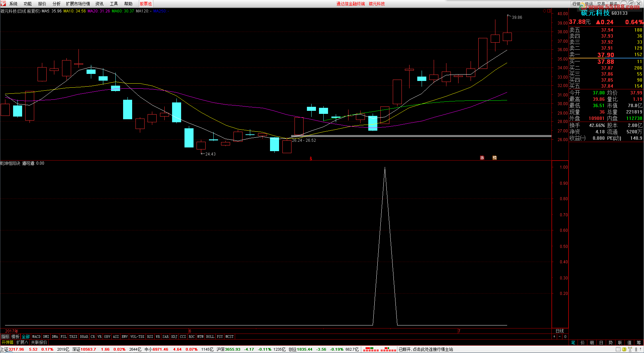Zoom out chart with minus button

pos(559,337)
